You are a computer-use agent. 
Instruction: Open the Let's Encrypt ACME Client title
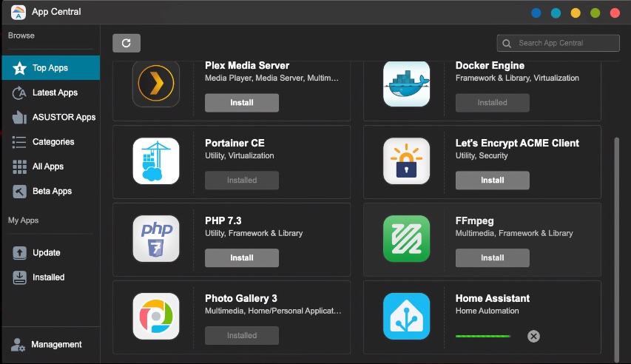tap(517, 144)
